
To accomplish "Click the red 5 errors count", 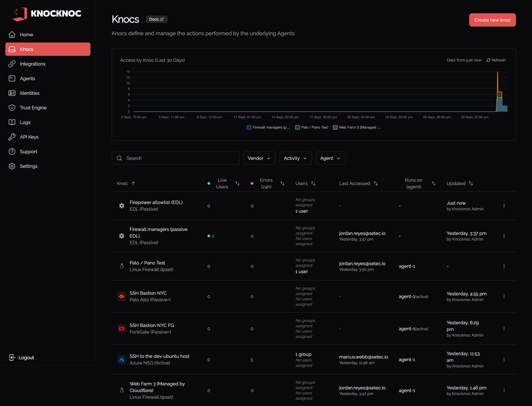I will (x=252, y=360).
